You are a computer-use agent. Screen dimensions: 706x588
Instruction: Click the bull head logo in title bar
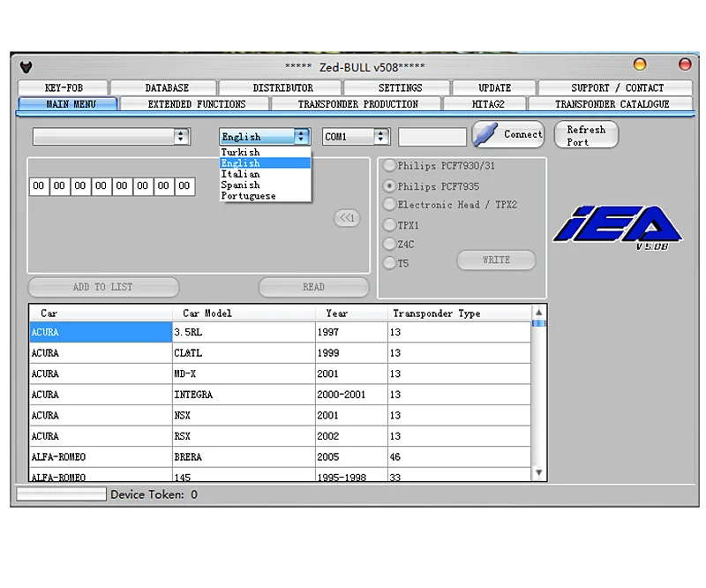click(x=26, y=67)
